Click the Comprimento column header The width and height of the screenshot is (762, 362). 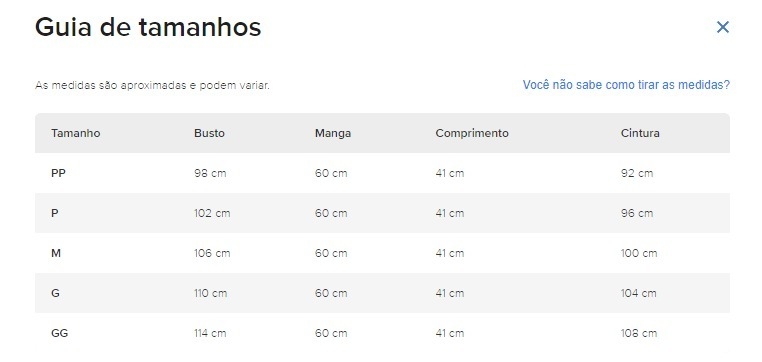[x=472, y=133]
